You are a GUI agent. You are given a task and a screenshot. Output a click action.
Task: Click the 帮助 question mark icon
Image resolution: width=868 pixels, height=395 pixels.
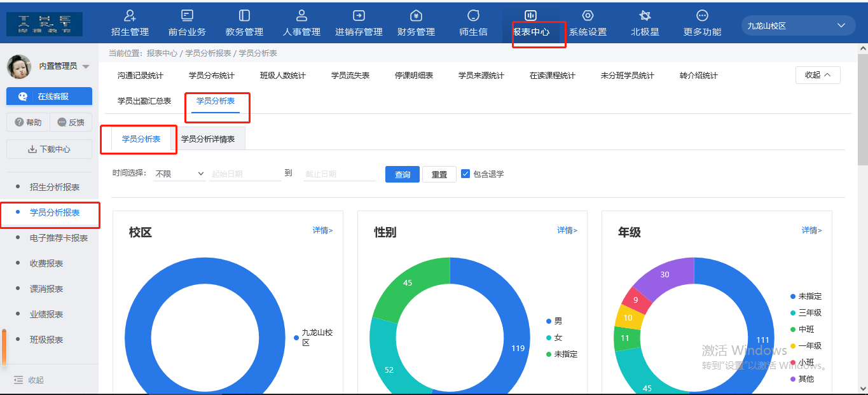(x=19, y=122)
